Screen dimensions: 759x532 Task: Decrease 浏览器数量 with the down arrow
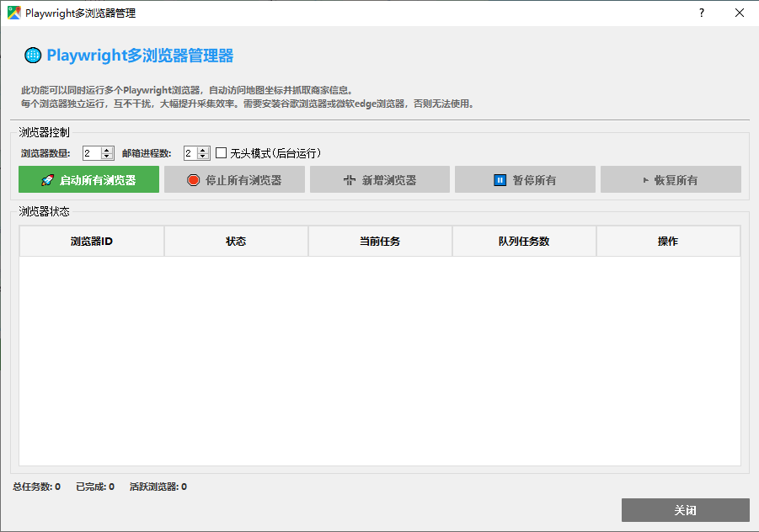coord(108,157)
